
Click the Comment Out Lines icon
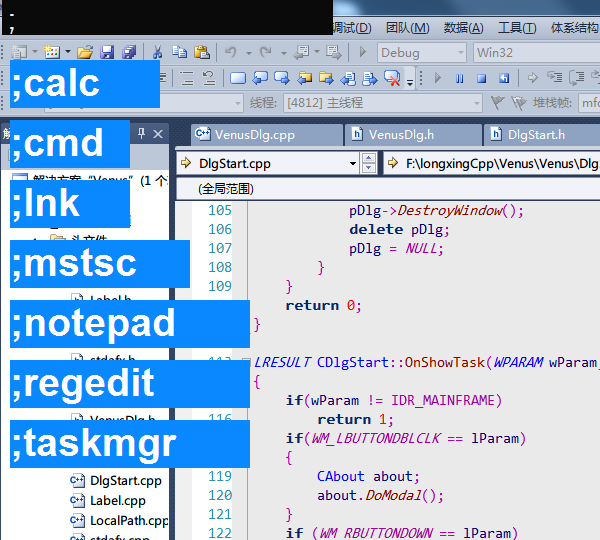pyautogui.click(x=187, y=78)
